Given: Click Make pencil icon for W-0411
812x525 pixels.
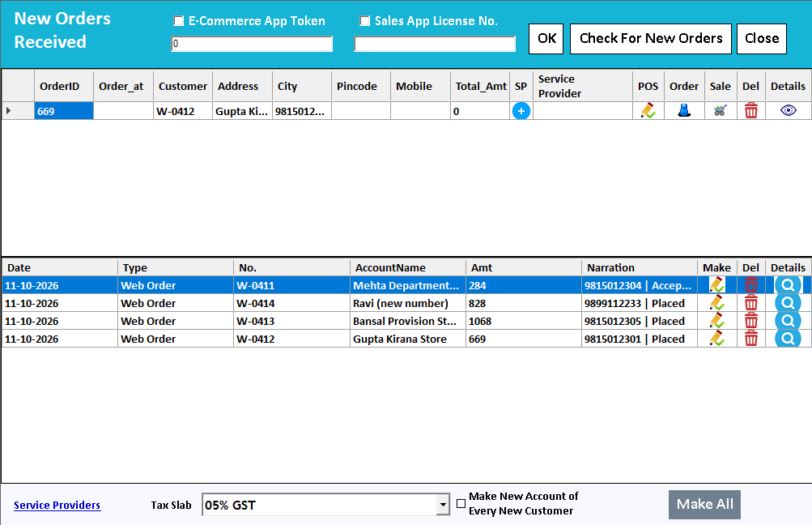Looking at the screenshot, I should tap(716, 285).
